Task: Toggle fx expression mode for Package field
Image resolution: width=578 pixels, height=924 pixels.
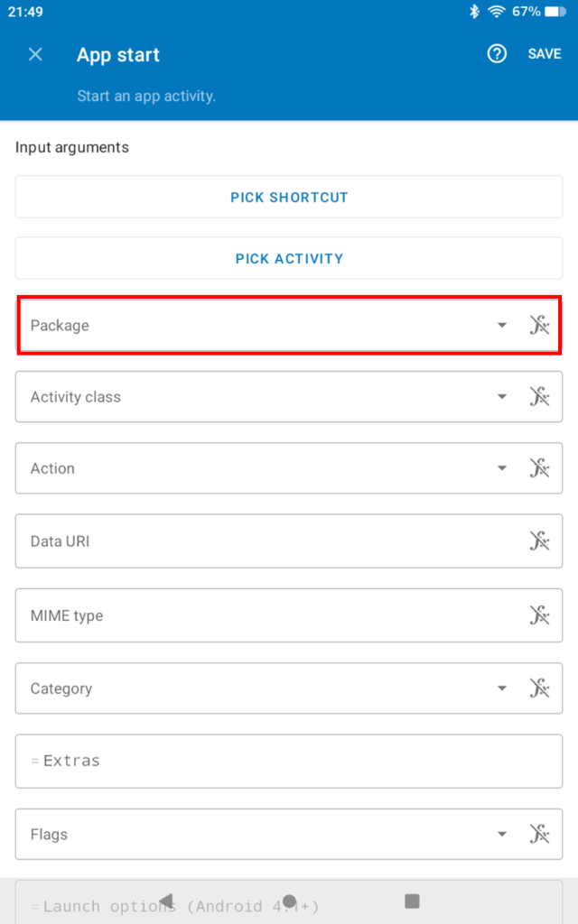Action: coord(539,326)
